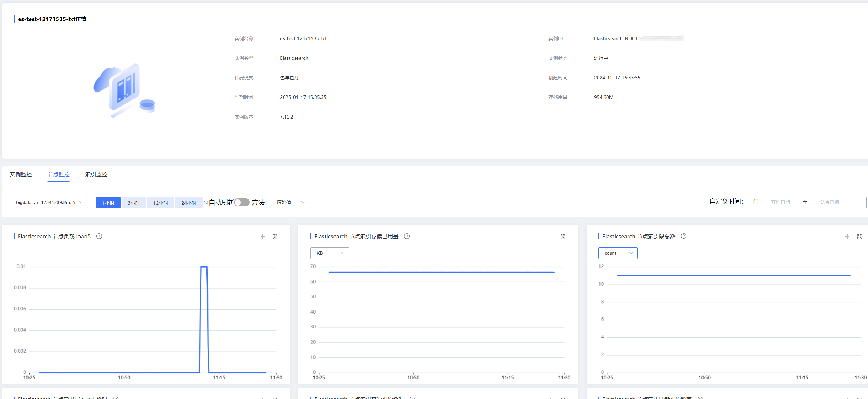Select the 24小时 time range
Viewport: 868px width, 399px height.
tap(189, 203)
